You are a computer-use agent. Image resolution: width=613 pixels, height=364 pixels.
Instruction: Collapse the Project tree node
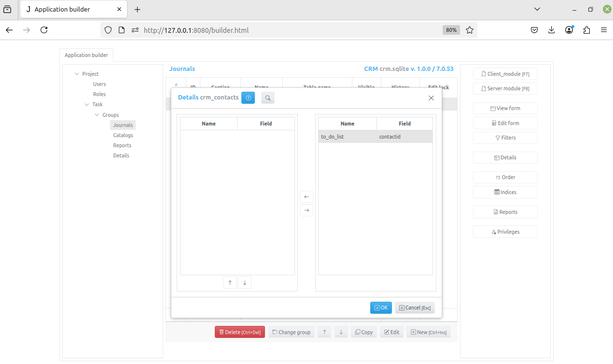(77, 74)
